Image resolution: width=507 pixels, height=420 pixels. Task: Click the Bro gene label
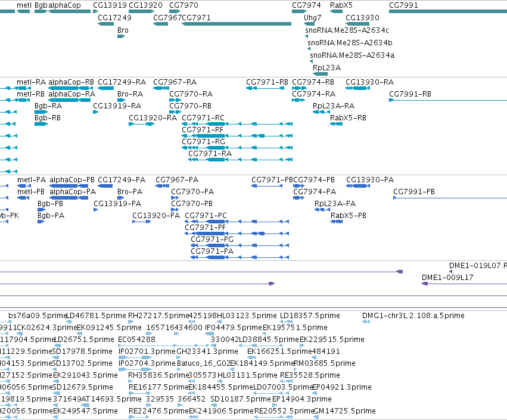point(123,30)
